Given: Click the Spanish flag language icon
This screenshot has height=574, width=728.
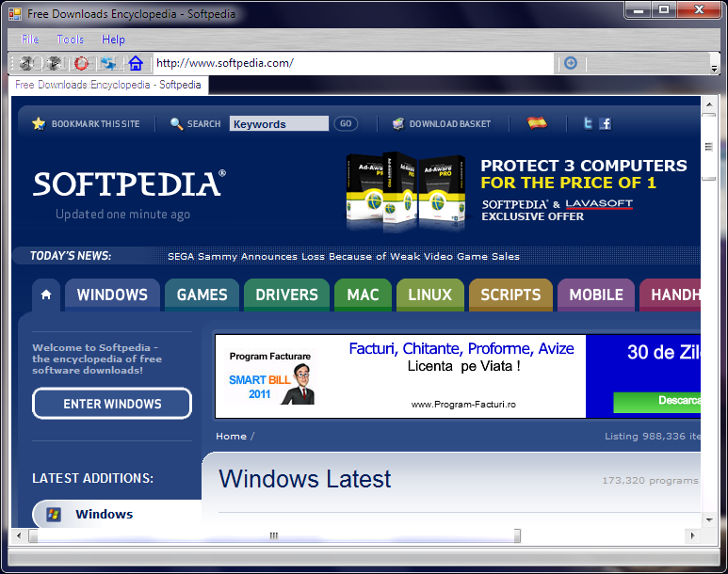Looking at the screenshot, I should click(x=537, y=123).
